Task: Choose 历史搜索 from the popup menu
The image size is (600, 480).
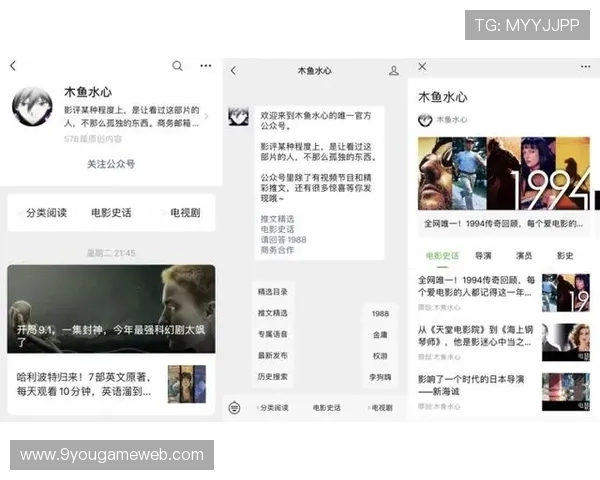Action: 273,377
